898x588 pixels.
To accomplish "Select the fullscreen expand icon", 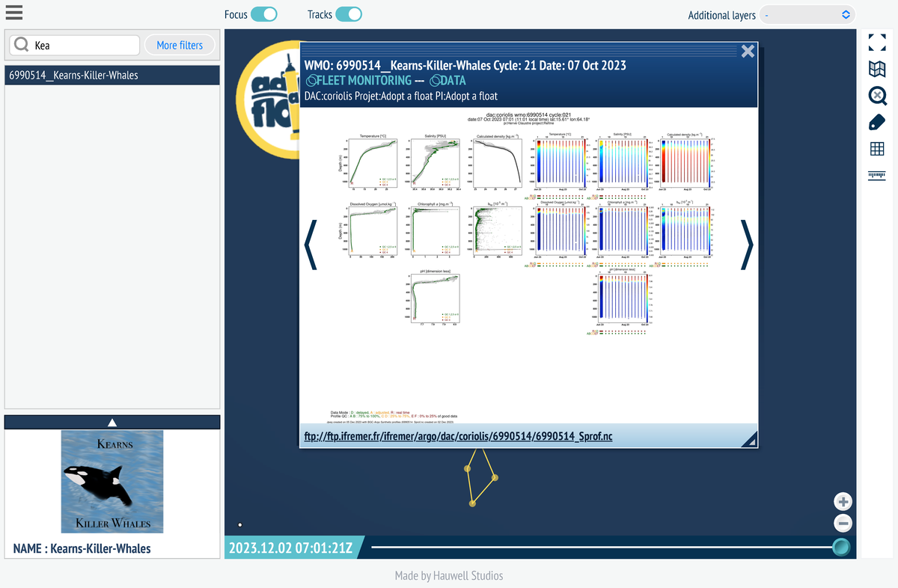I will (876, 43).
